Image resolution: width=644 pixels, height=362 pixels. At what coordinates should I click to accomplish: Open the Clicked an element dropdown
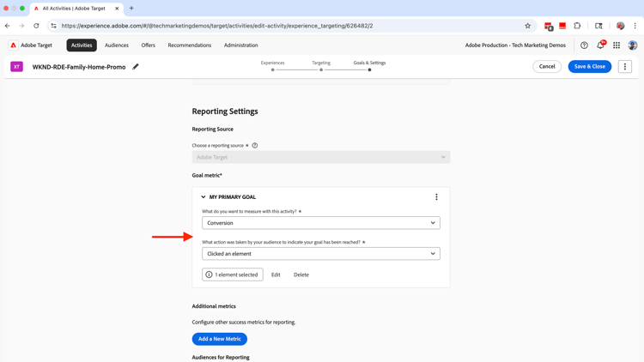click(321, 254)
